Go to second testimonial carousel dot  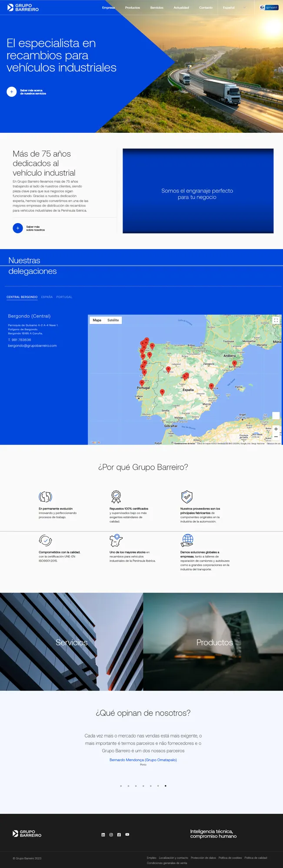[128, 786]
